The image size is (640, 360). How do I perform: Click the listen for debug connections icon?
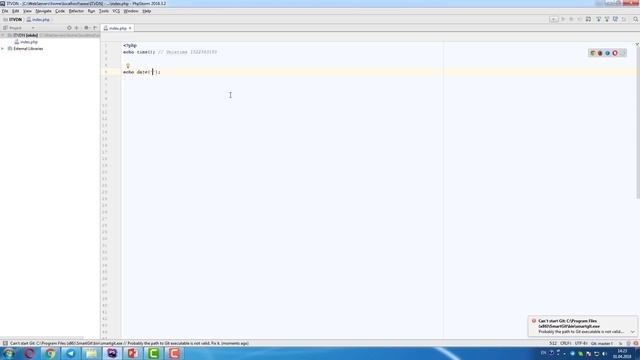[588, 19]
